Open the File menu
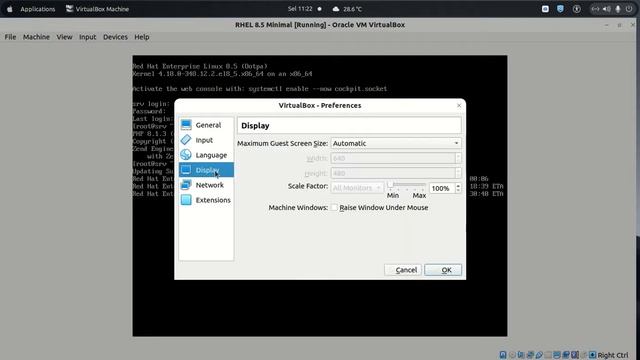 tap(10, 37)
